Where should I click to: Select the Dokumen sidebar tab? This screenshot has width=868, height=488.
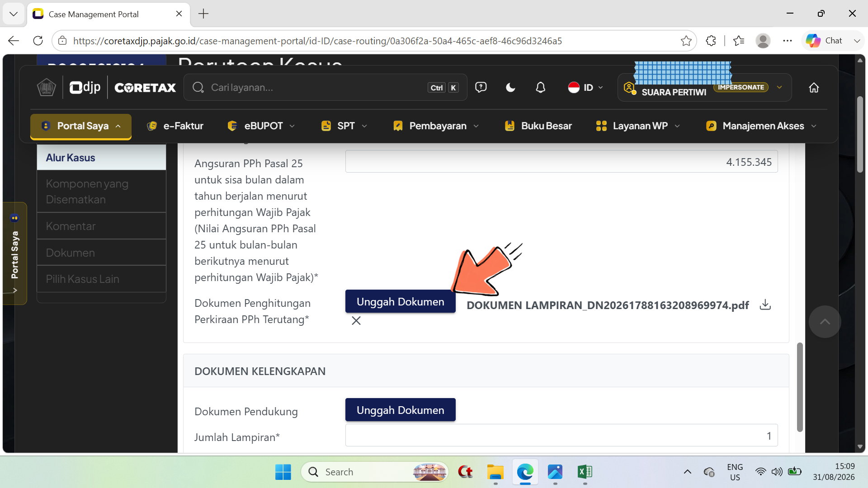(101, 253)
